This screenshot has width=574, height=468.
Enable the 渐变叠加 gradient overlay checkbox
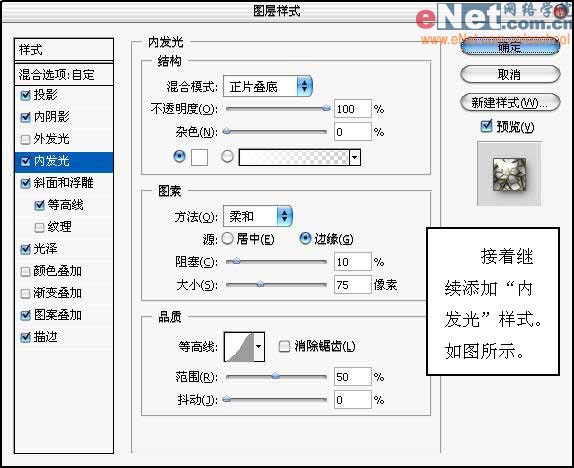pos(25,293)
